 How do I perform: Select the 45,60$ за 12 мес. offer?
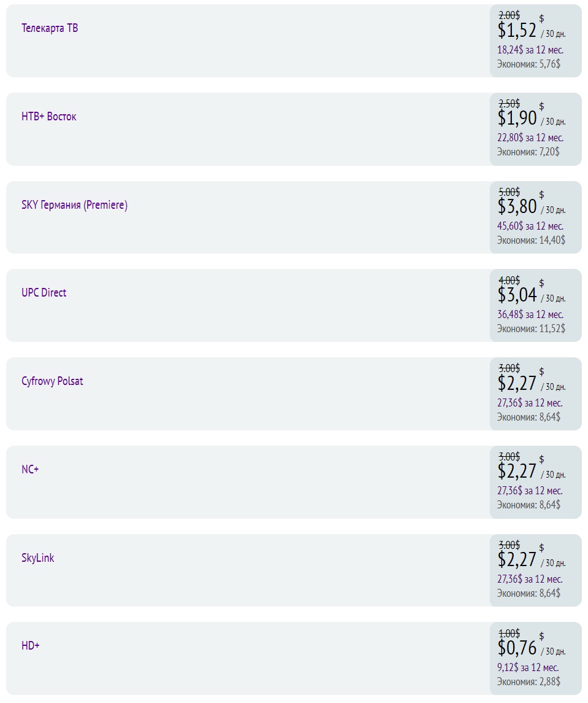coord(530,226)
